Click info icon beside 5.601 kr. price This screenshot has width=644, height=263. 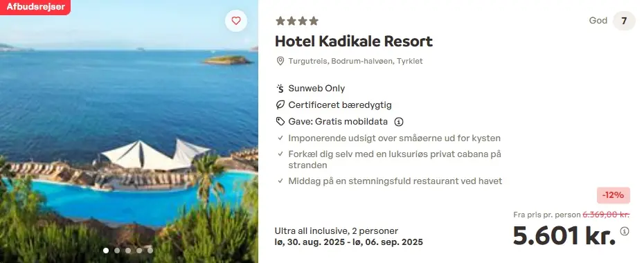point(625,231)
